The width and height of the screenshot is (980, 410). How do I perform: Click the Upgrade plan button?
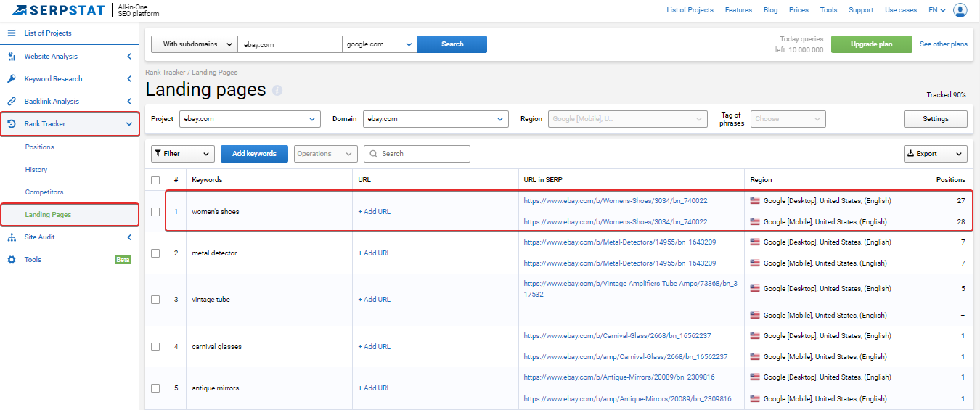click(871, 44)
